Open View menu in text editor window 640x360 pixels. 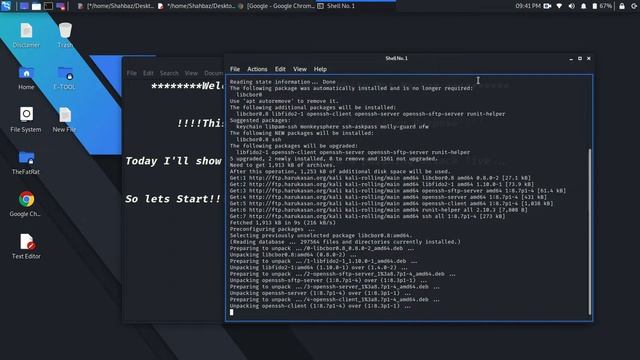(x=191, y=73)
